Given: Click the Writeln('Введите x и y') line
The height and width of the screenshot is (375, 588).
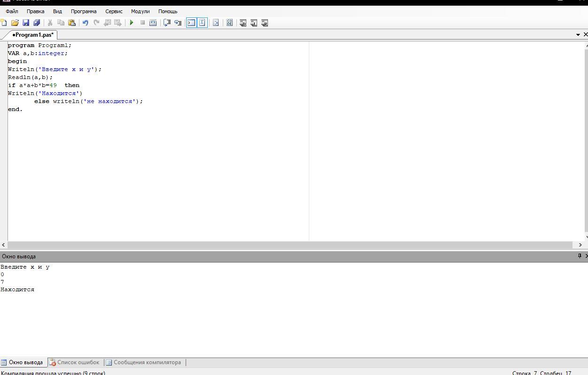Looking at the screenshot, I should pyautogui.click(x=55, y=69).
